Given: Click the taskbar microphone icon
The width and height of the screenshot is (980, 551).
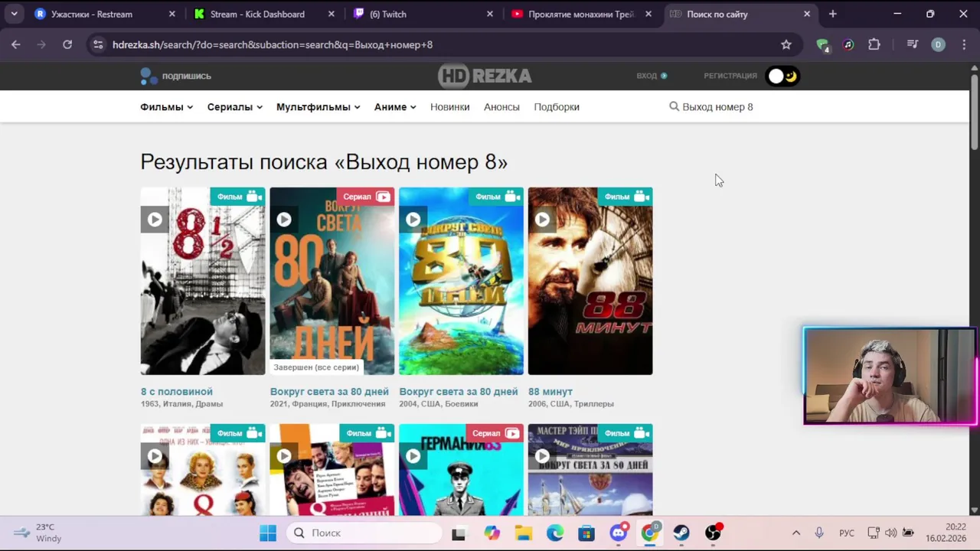Looking at the screenshot, I should [818, 533].
